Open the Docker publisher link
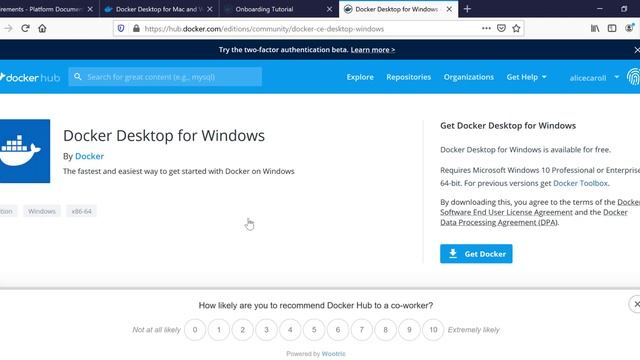The height and width of the screenshot is (360, 640). point(89,156)
